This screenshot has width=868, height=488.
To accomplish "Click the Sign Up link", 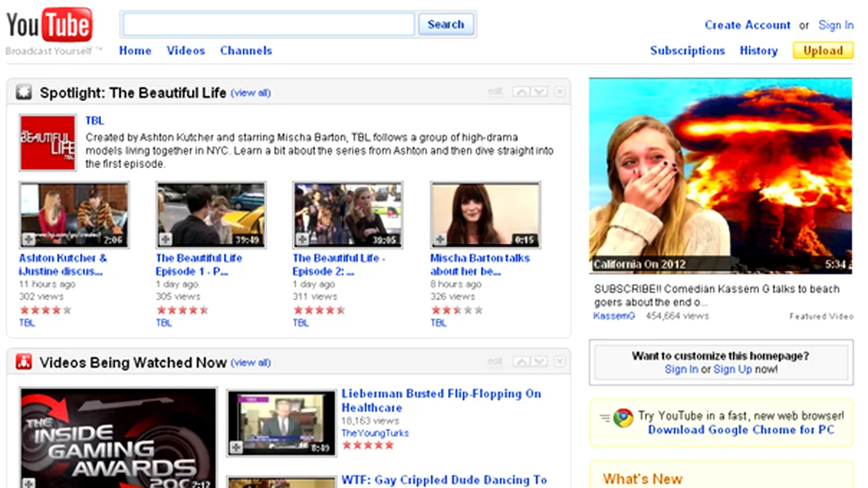I will coord(733,369).
